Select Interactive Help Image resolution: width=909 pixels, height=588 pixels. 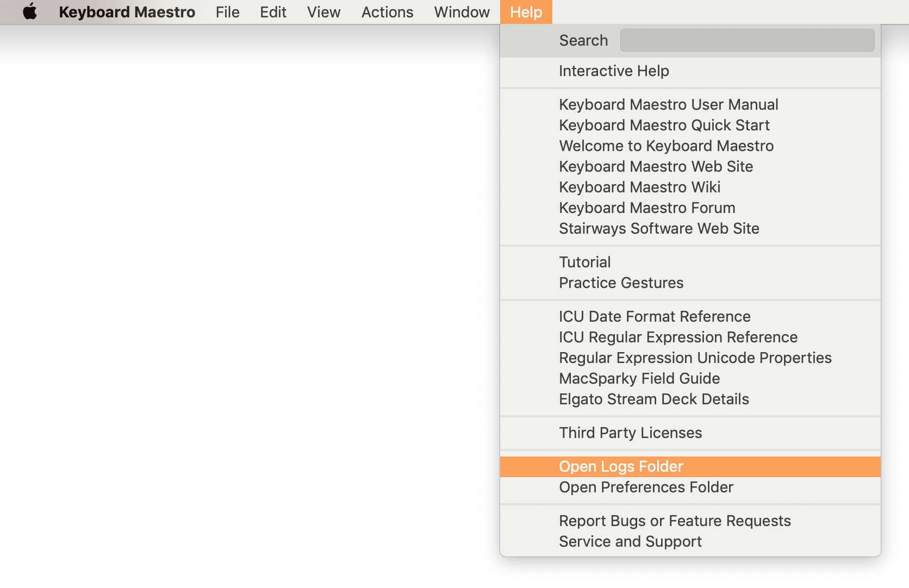click(x=690, y=71)
